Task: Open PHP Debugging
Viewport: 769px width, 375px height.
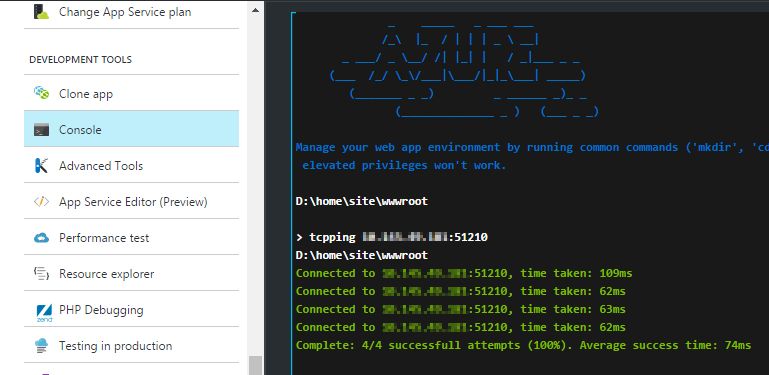Action: [131, 309]
